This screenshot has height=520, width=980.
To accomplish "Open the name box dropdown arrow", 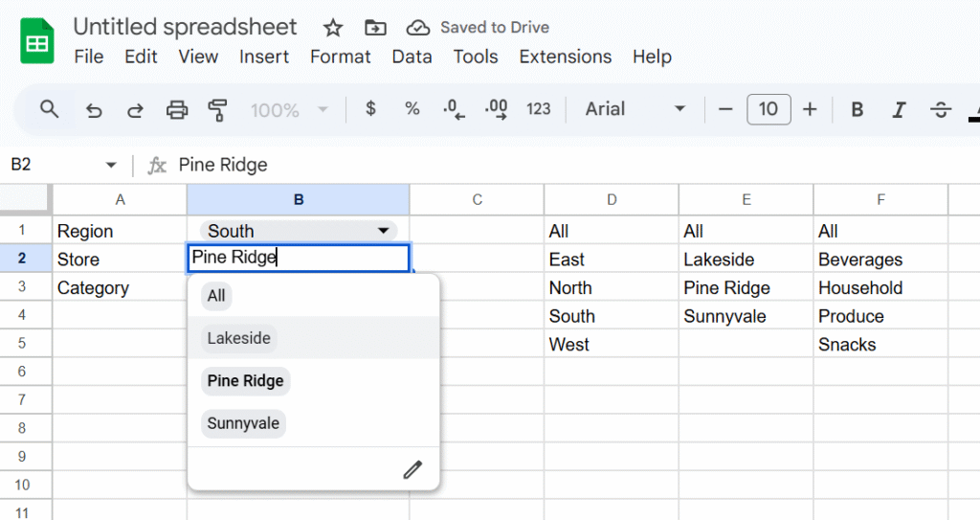I will (111, 166).
